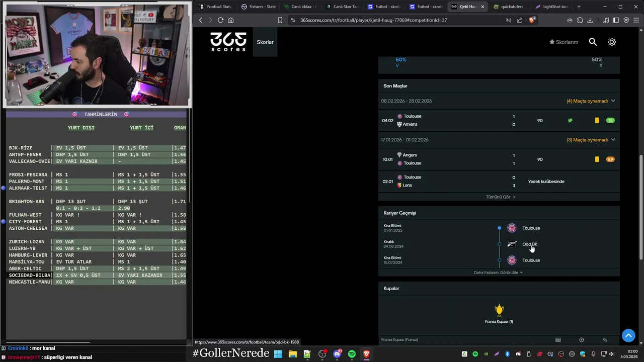Open Angers vs Toulouse match row
The height and width of the screenshot is (362, 644).
click(x=499, y=159)
